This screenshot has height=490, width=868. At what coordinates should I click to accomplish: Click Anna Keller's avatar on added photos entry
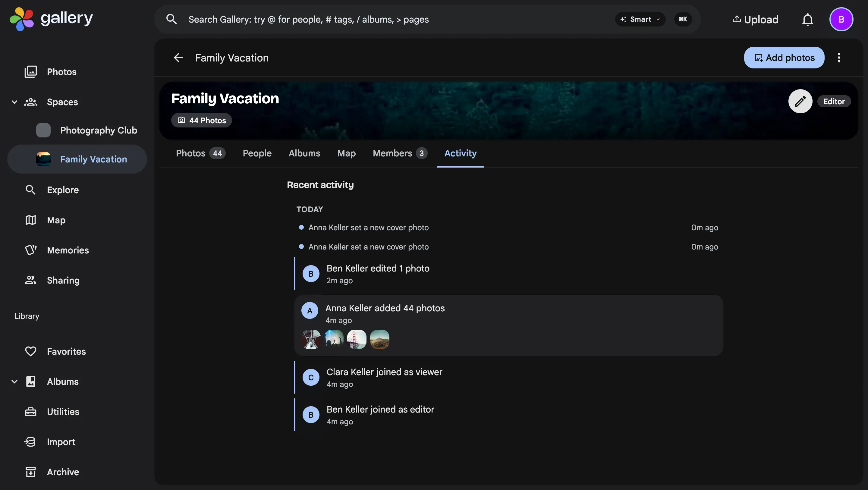click(x=310, y=310)
